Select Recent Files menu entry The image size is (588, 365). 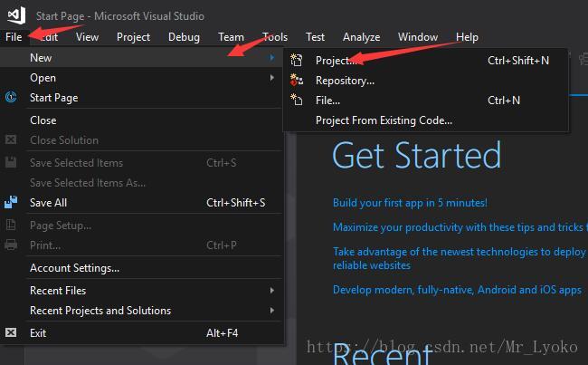click(x=141, y=290)
